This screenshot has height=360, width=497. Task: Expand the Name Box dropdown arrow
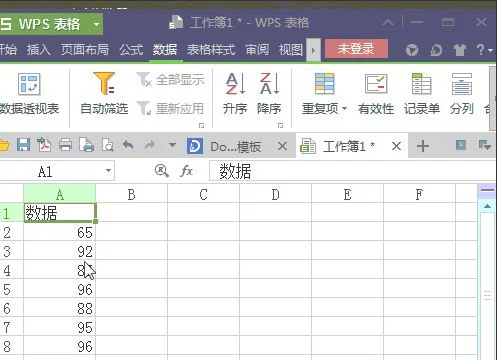pos(108,171)
